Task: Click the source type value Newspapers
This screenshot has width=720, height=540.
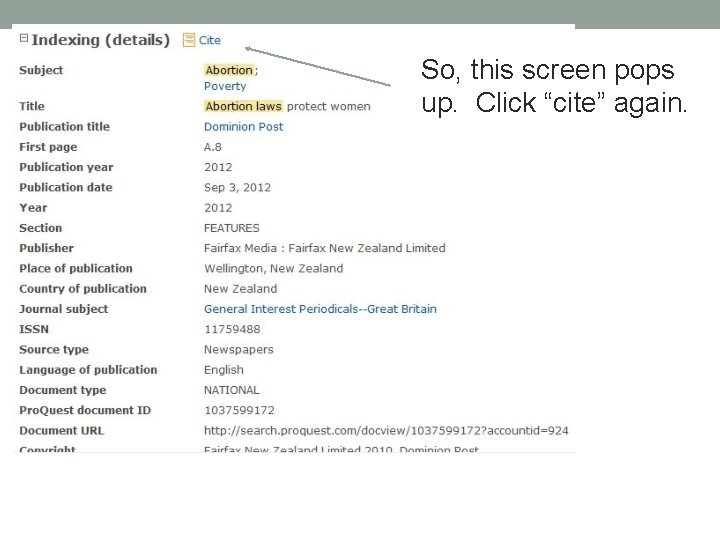Action: 238,349
